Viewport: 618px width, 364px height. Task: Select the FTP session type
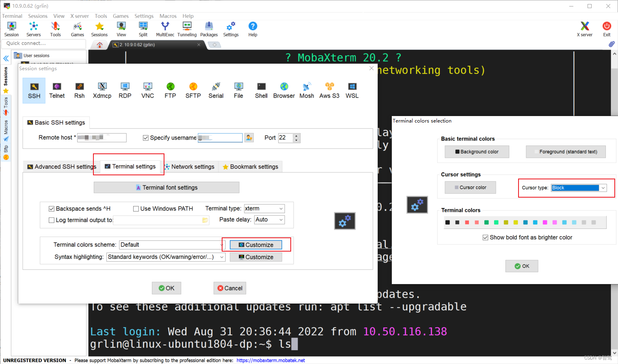click(170, 90)
